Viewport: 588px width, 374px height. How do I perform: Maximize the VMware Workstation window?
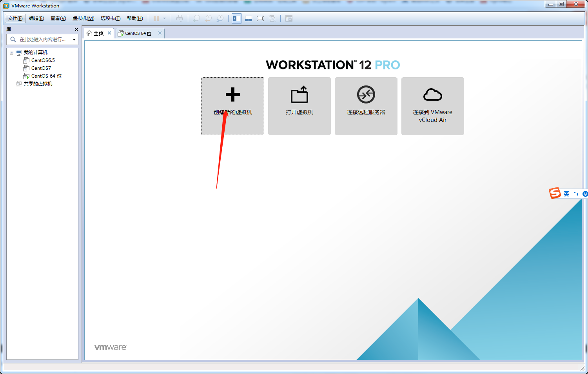point(561,4)
